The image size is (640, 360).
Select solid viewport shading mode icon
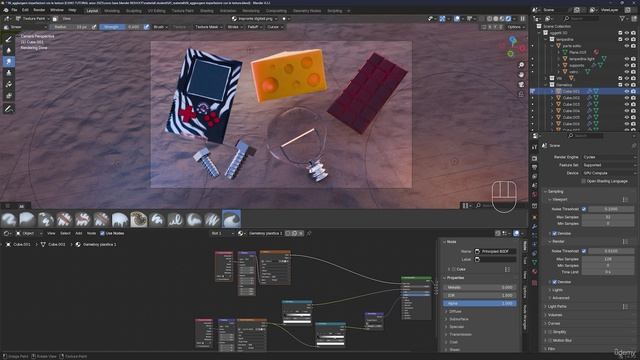496,19
